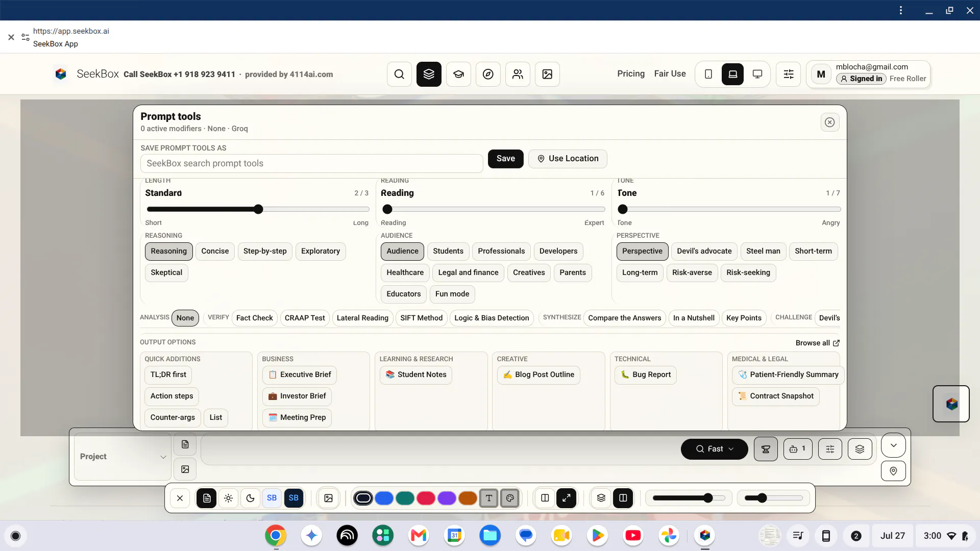Open Browse all output options link
Screen dimensions: 980x551
pos(817,343)
